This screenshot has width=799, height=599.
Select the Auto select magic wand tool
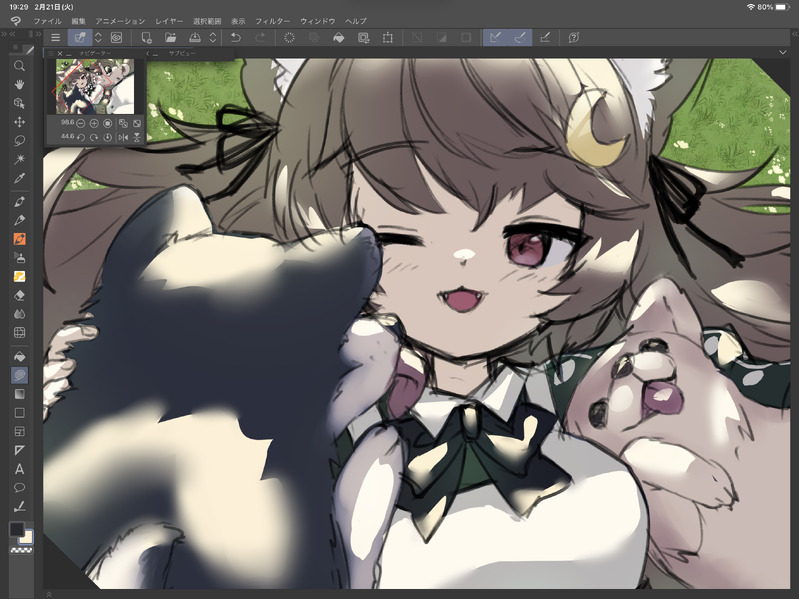pos(19,159)
